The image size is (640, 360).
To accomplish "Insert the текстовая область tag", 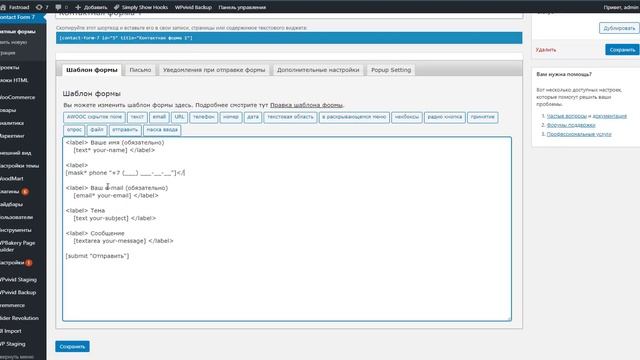I will (290, 117).
